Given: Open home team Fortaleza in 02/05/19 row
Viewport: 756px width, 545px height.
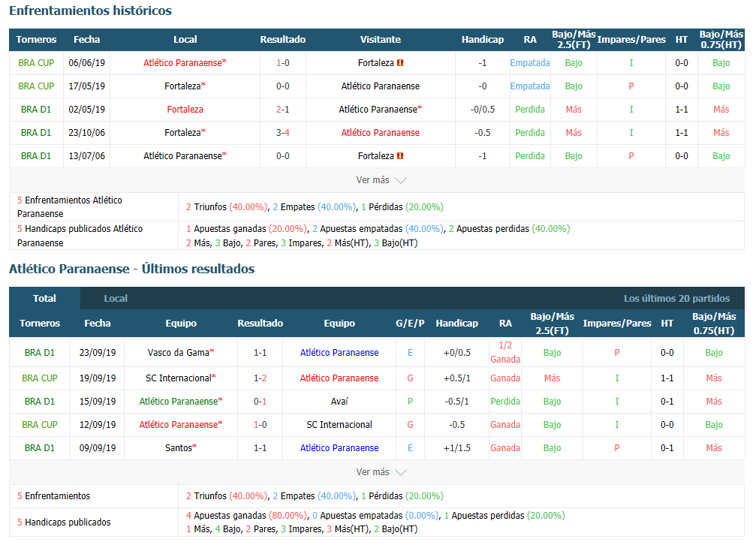Looking at the screenshot, I should (185, 109).
